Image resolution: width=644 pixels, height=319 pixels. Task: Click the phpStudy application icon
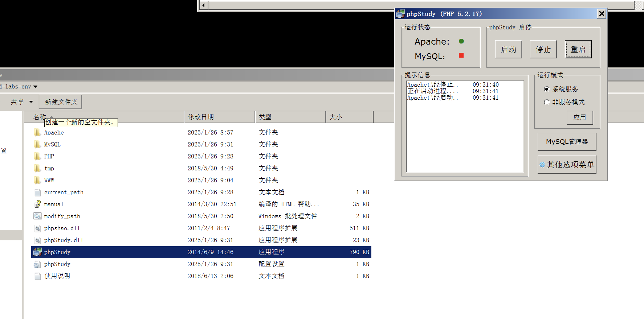coord(37,252)
